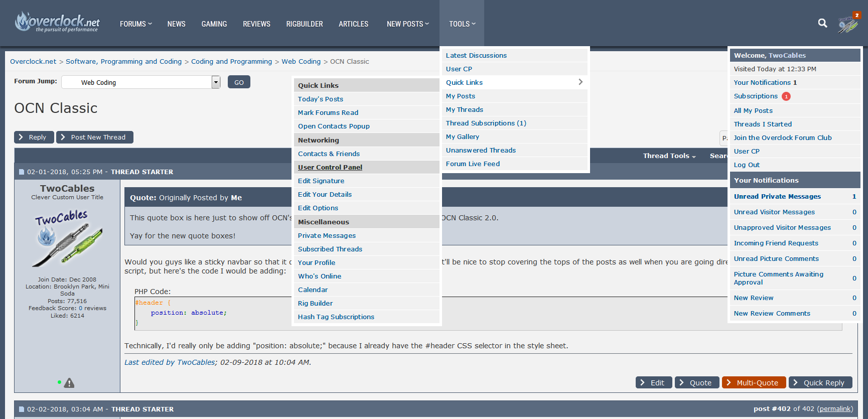Screen dimensions: 868x419
Task: Click the Post New Thread button
Action: tap(95, 137)
